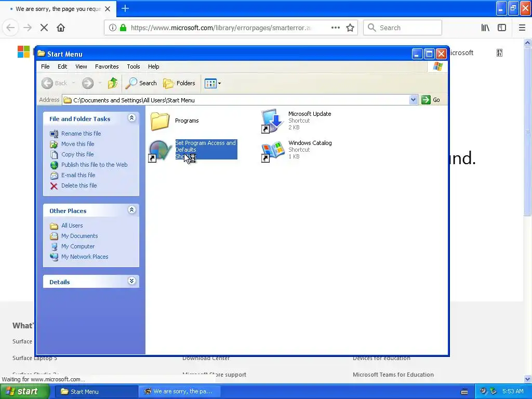Open Explorer Search toolbar button
The width and height of the screenshot is (532, 399).
coord(141,83)
